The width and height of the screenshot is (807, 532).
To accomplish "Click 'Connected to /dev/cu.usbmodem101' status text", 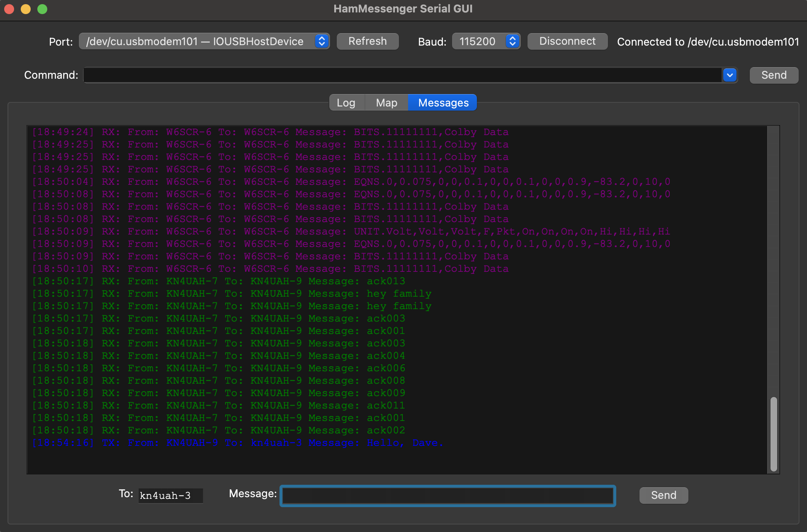I will point(708,42).
